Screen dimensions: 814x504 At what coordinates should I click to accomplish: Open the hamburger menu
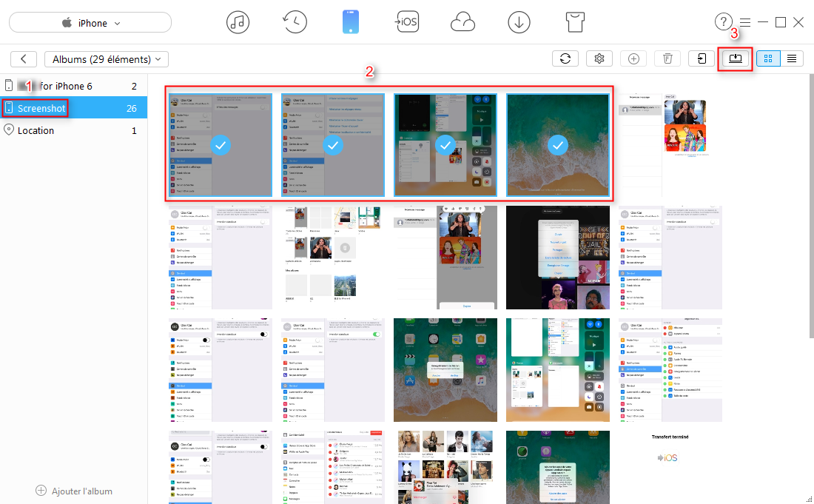click(x=745, y=22)
